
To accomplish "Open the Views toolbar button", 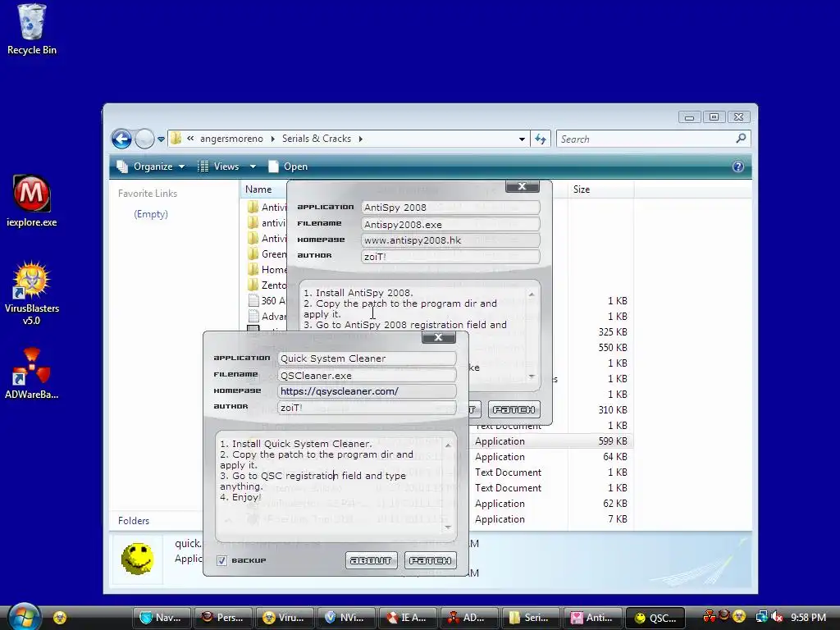I will point(218,167).
